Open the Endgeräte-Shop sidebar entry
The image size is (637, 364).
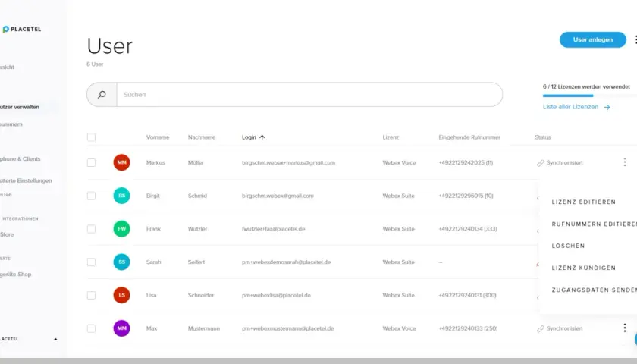point(15,275)
